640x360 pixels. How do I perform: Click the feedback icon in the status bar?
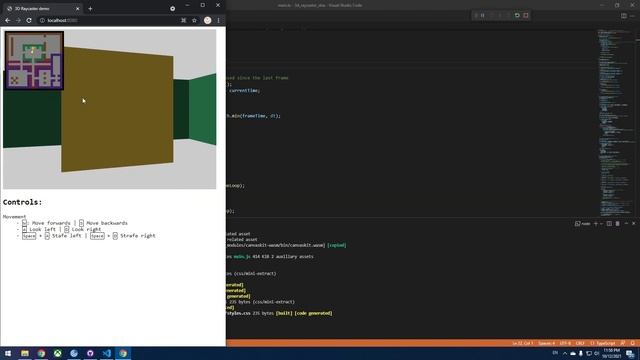(x=623, y=343)
